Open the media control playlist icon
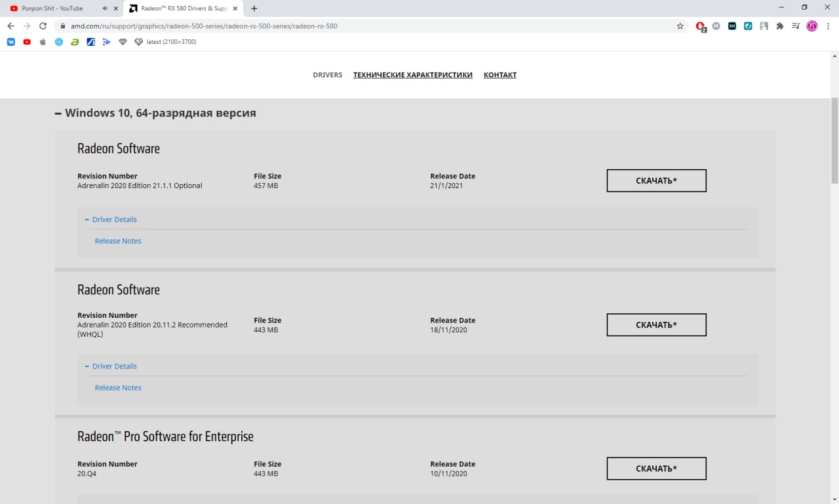Screen dimensions: 839x504 point(796,26)
